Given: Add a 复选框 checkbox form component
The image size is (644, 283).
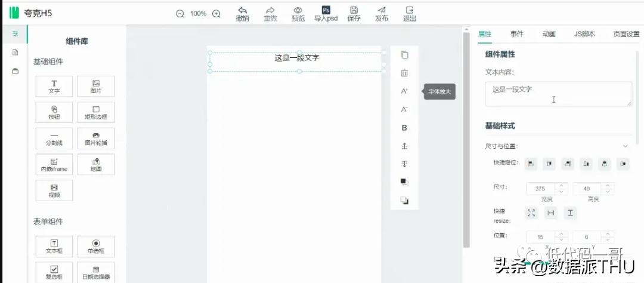Looking at the screenshot, I should point(54,272).
